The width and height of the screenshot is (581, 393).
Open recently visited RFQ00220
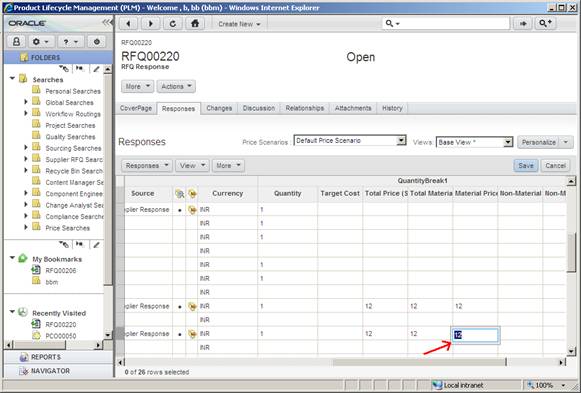[x=60, y=324]
